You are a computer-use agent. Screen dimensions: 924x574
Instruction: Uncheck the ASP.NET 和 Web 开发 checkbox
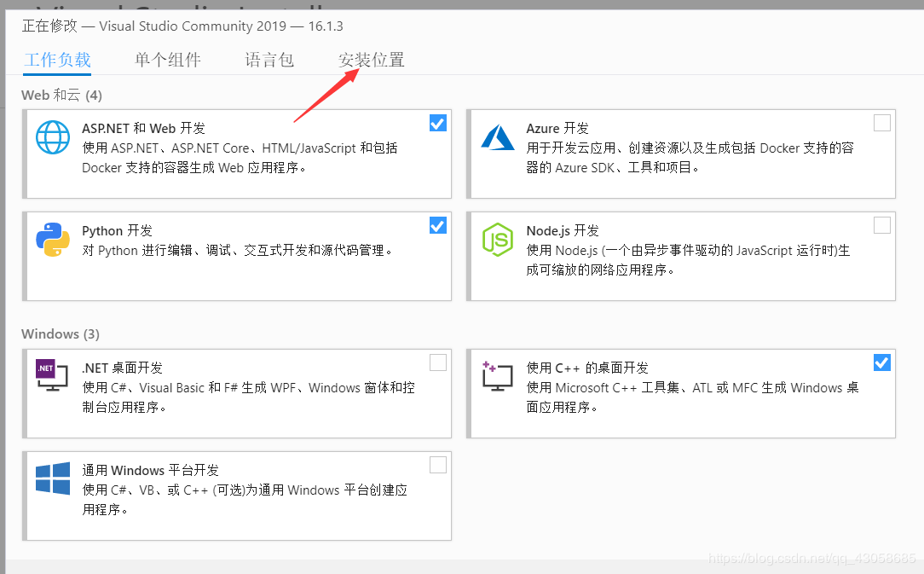437,124
